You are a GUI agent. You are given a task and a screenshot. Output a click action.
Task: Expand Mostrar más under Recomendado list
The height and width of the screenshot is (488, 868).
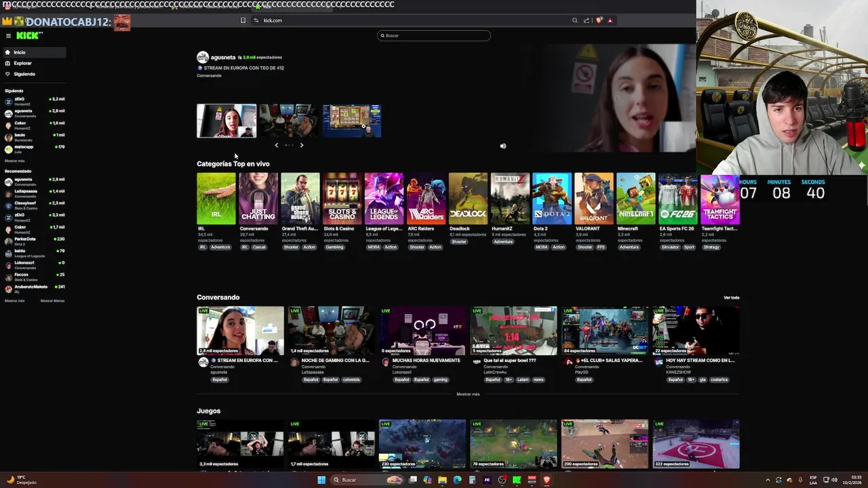click(x=14, y=300)
